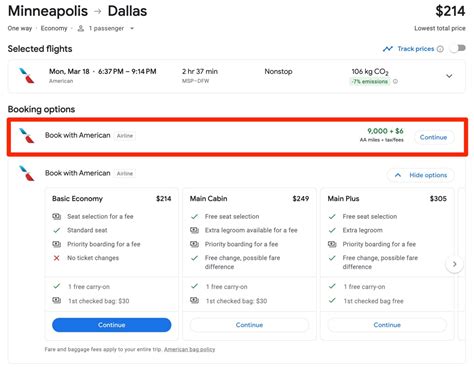Screen dimensions: 474x367
Task: Click Basic Economy priority boarding fee icon
Action: point(57,244)
